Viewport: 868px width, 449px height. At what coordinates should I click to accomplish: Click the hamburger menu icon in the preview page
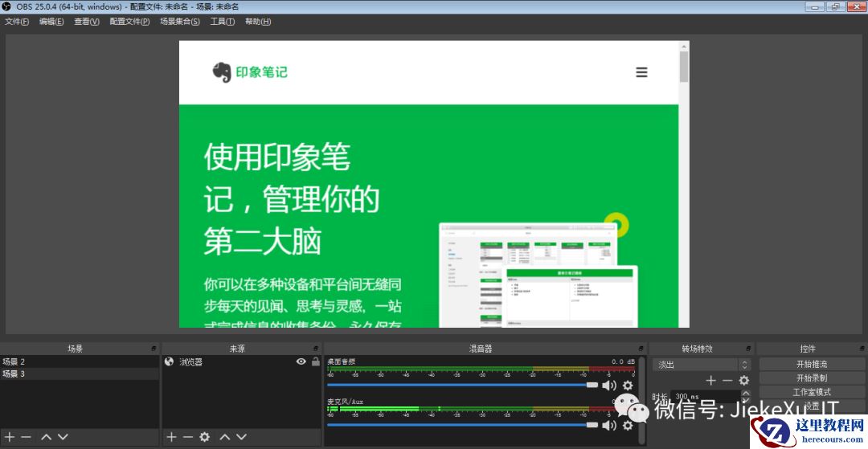[x=641, y=72]
